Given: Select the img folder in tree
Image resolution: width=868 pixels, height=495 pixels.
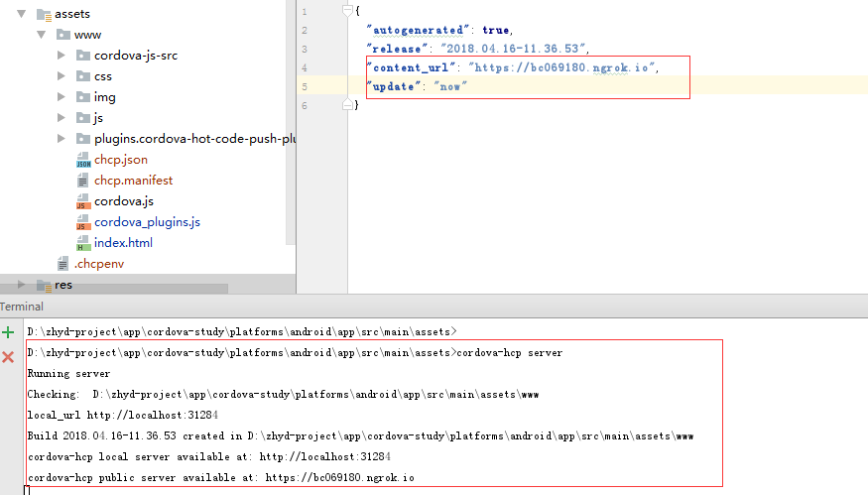Looking at the screenshot, I should (x=104, y=97).
